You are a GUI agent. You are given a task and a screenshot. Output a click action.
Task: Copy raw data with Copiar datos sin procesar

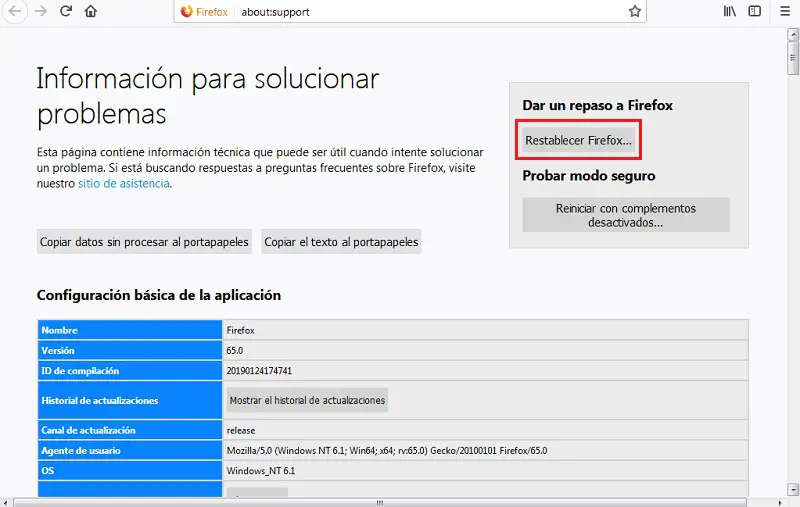(x=144, y=242)
